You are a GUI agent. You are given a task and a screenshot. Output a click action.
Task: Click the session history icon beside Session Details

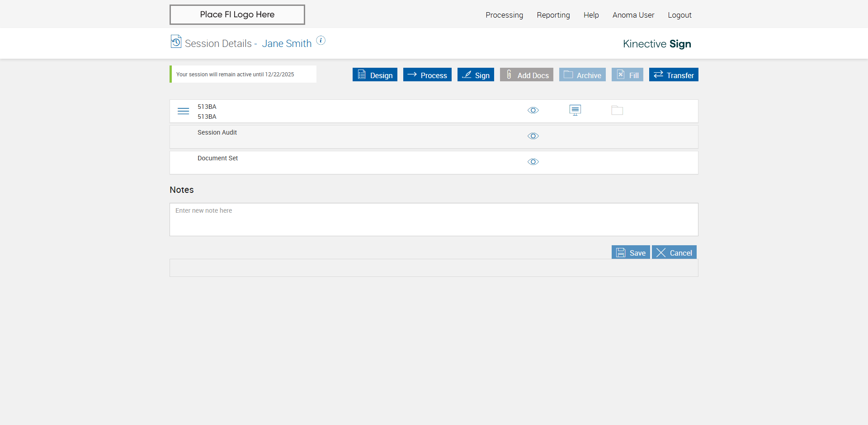tap(176, 42)
